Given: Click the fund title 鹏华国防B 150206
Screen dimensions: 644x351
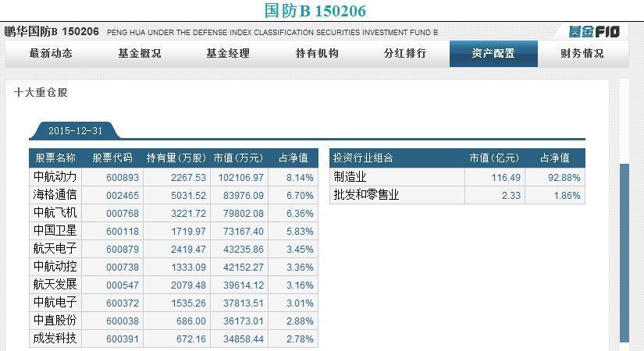Looking at the screenshot, I should pyautogui.click(x=52, y=32).
